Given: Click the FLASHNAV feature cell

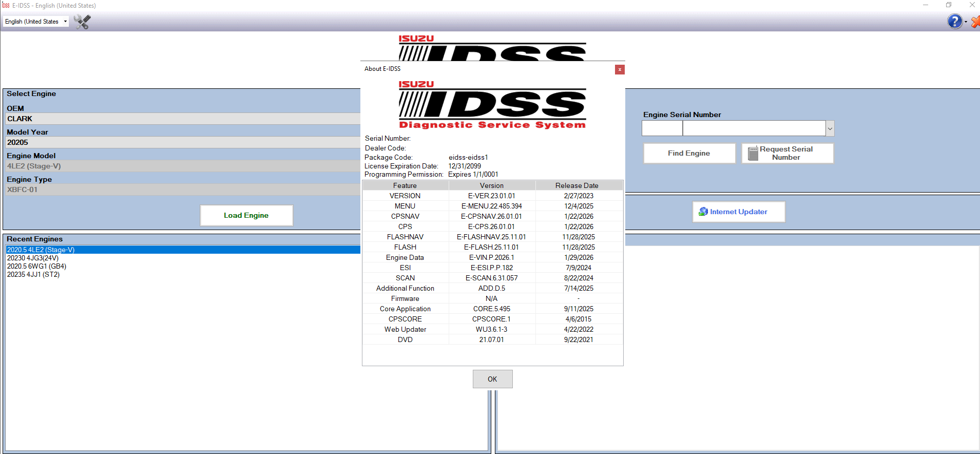Looking at the screenshot, I should (x=405, y=237).
